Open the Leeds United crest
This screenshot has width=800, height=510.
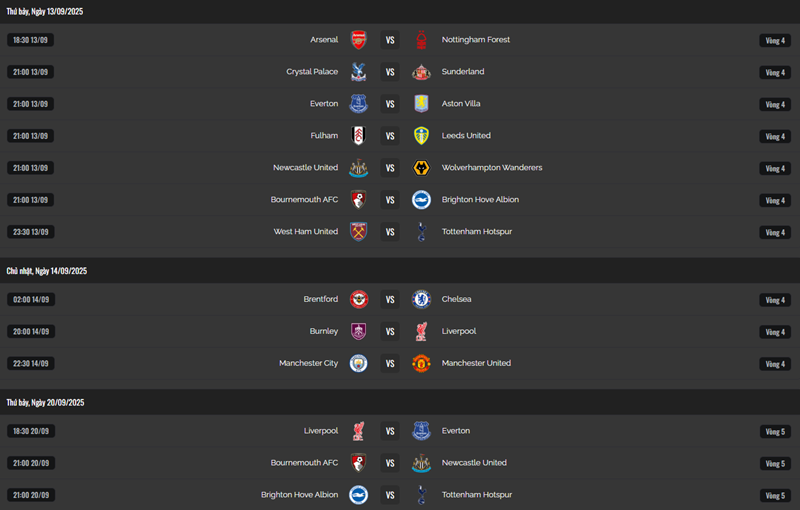421,136
